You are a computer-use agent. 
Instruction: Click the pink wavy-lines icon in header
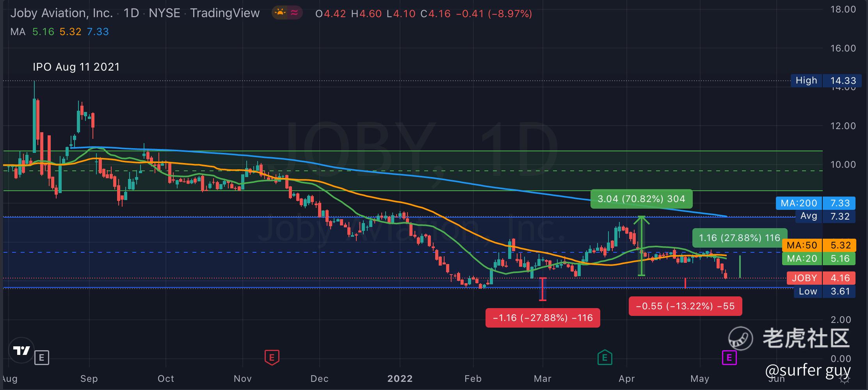click(x=295, y=13)
